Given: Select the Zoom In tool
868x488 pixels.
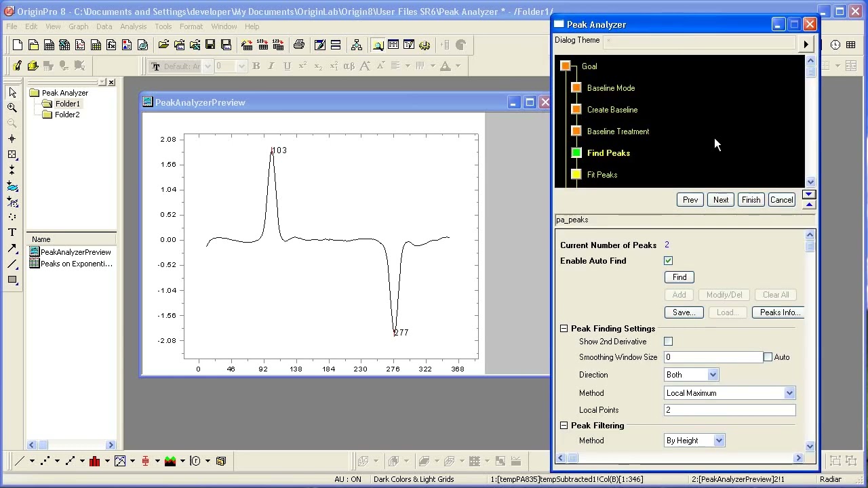Looking at the screenshot, I should (x=12, y=108).
